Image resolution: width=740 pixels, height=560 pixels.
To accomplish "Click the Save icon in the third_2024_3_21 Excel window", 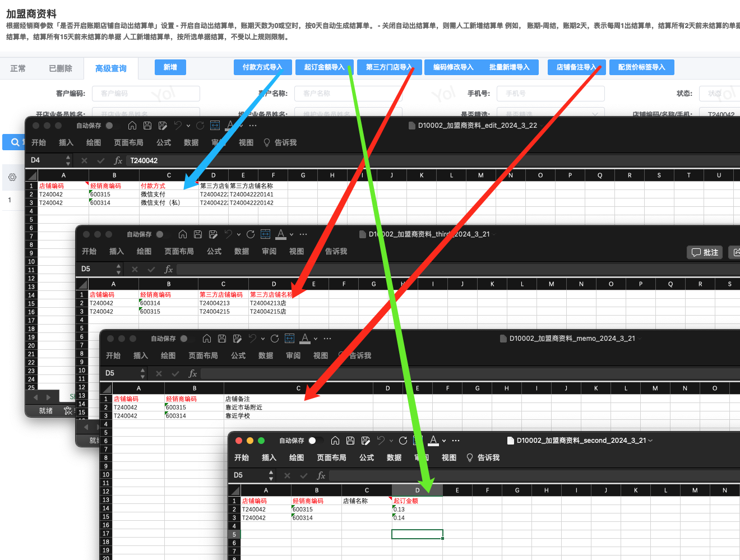I will pos(198,234).
